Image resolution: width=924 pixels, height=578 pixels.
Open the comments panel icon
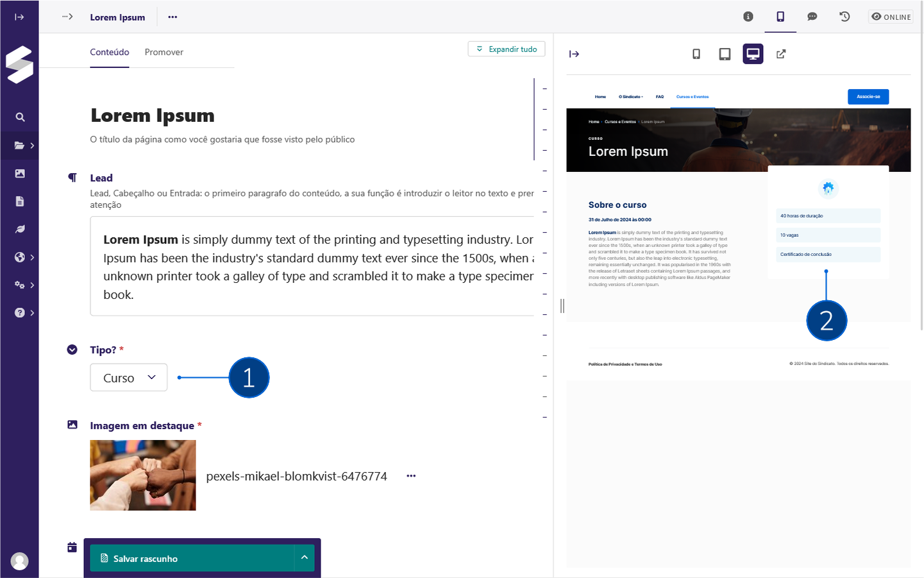tap(812, 17)
